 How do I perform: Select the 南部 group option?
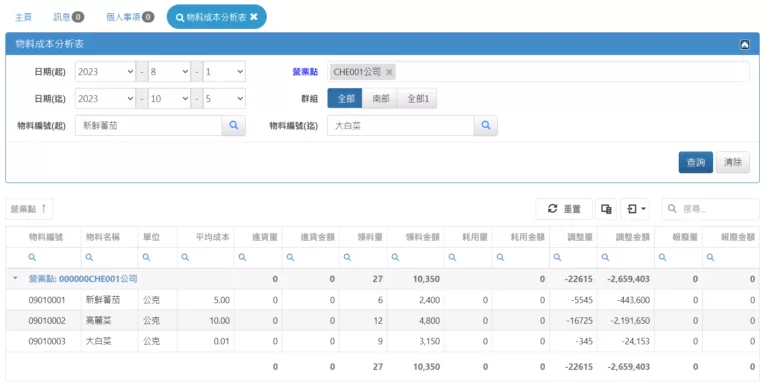pyautogui.click(x=380, y=98)
